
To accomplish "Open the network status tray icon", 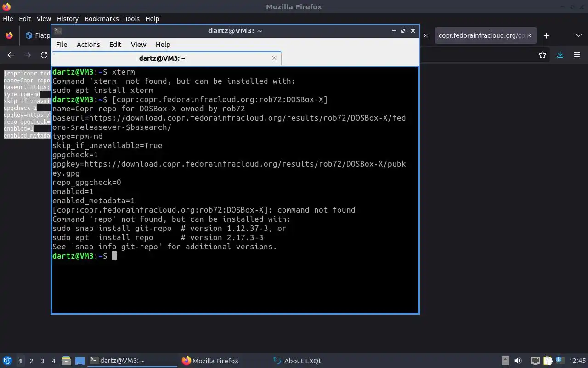I will coord(536,361).
